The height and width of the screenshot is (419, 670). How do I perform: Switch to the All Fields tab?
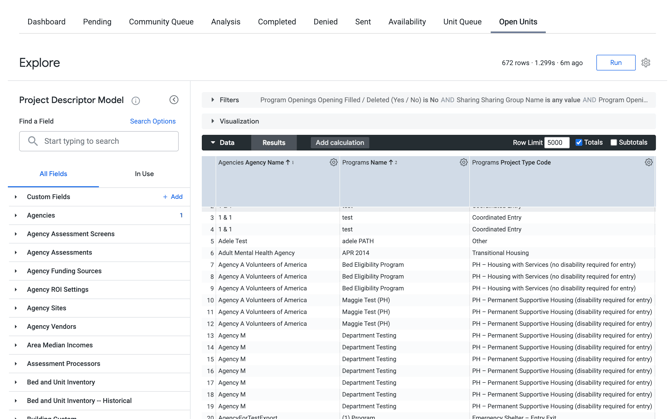tap(53, 174)
